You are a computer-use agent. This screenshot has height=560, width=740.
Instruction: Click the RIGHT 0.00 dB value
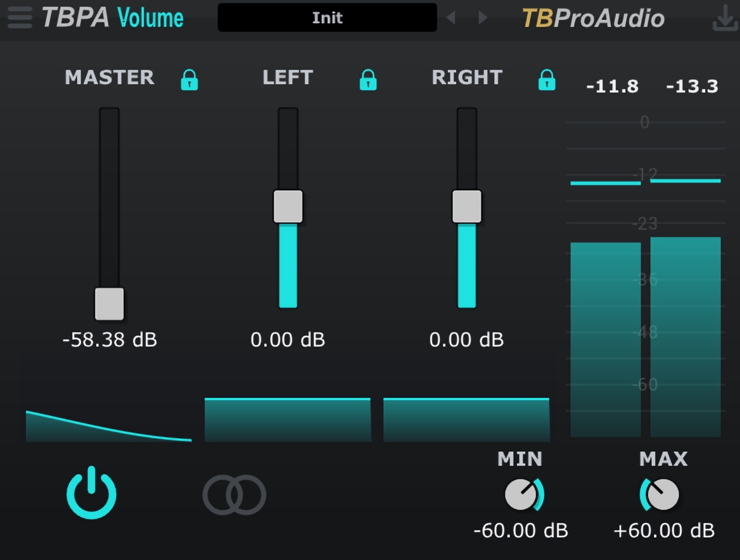(467, 340)
